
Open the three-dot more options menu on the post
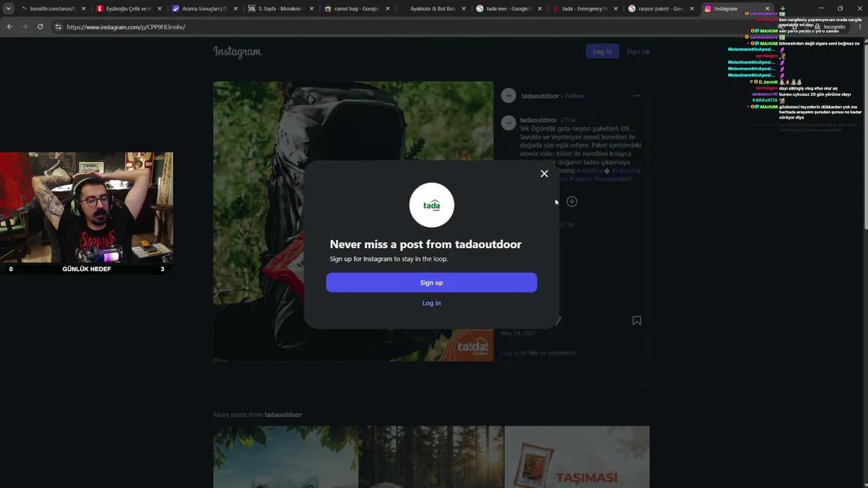point(637,96)
